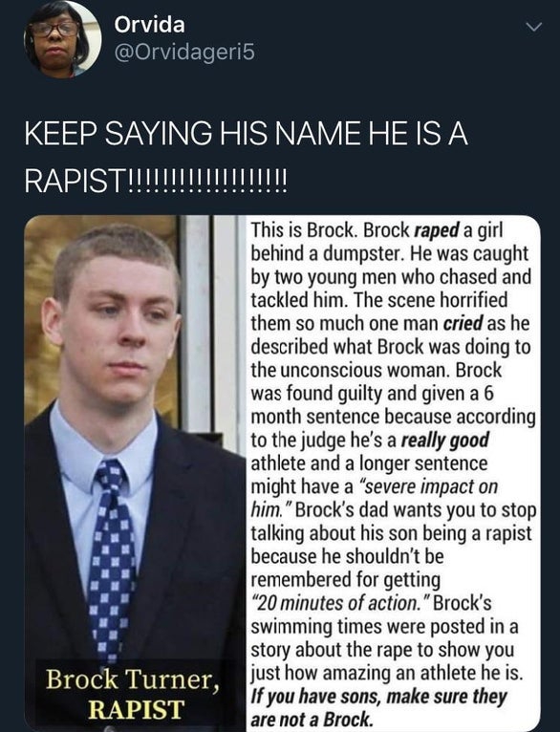This screenshot has height=732, width=560.
Task: Open the white text panel of attached image
Action: pos(394,473)
